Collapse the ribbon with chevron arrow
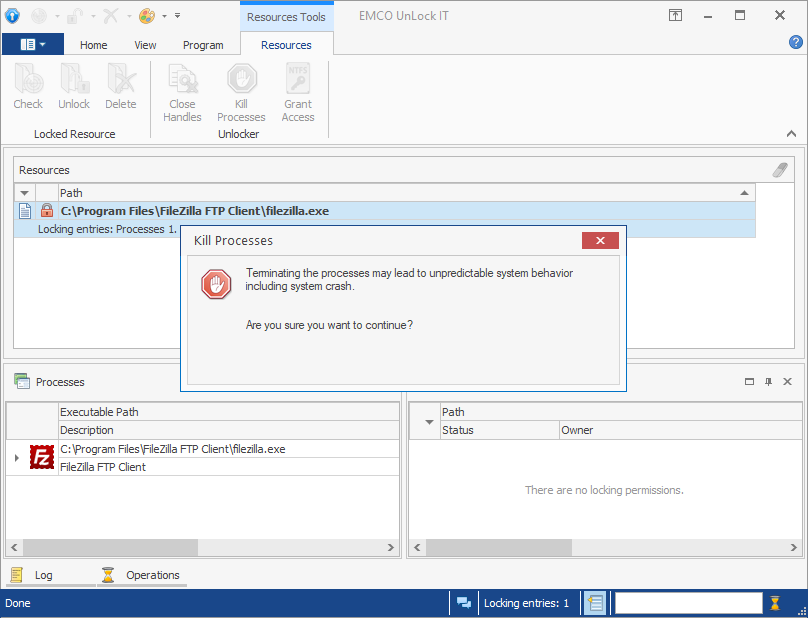The height and width of the screenshot is (618, 808). click(792, 133)
